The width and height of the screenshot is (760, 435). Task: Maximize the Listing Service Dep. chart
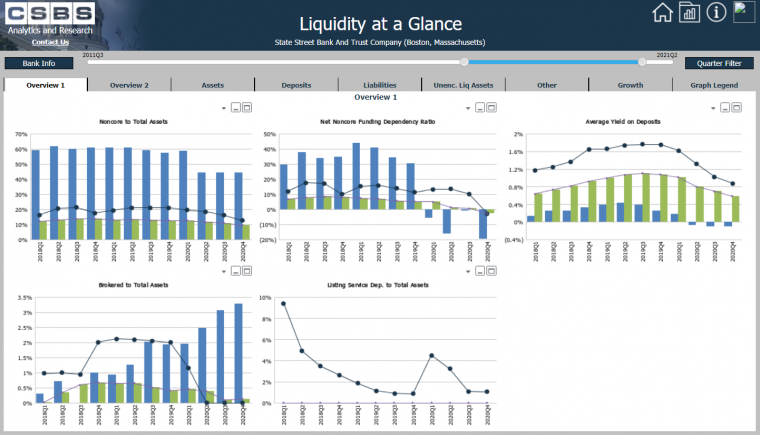pyautogui.click(x=491, y=271)
